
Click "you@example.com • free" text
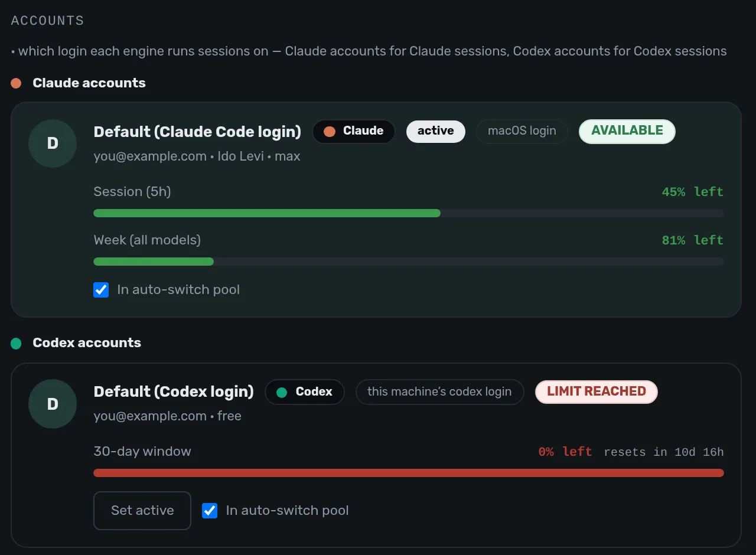click(x=167, y=416)
